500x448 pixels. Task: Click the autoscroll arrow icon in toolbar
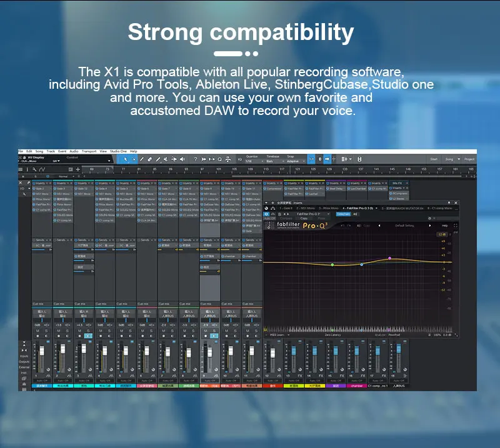pos(327,159)
